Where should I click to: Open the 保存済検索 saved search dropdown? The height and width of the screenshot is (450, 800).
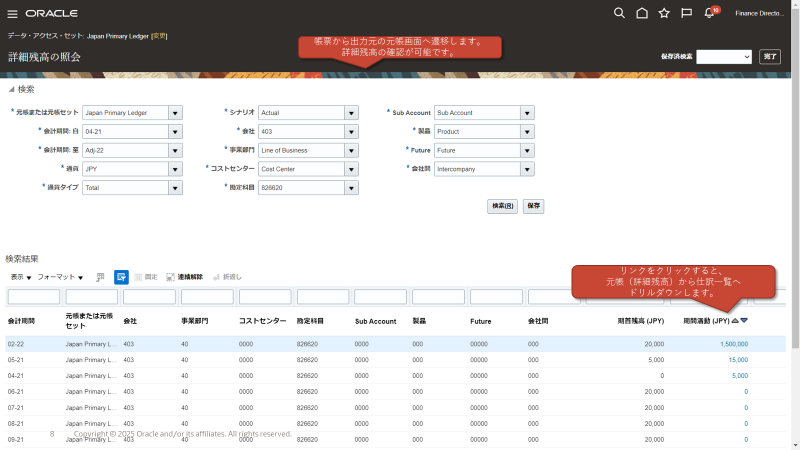click(x=724, y=57)
